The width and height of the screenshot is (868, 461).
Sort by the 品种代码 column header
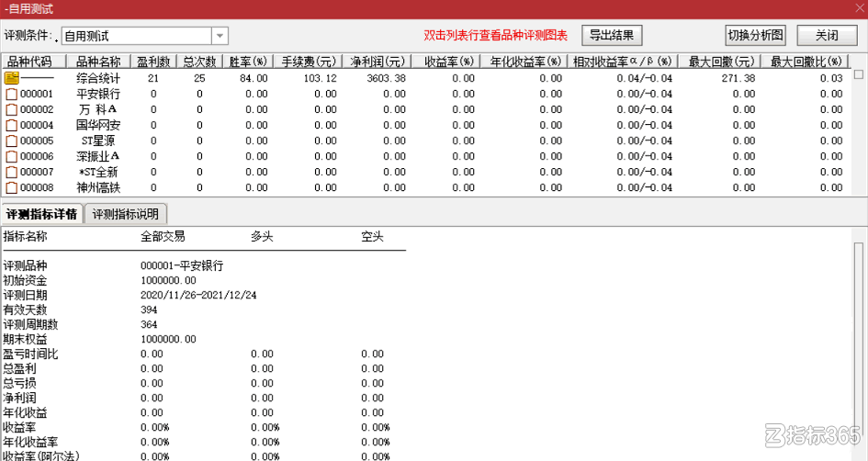coord(33,62)
